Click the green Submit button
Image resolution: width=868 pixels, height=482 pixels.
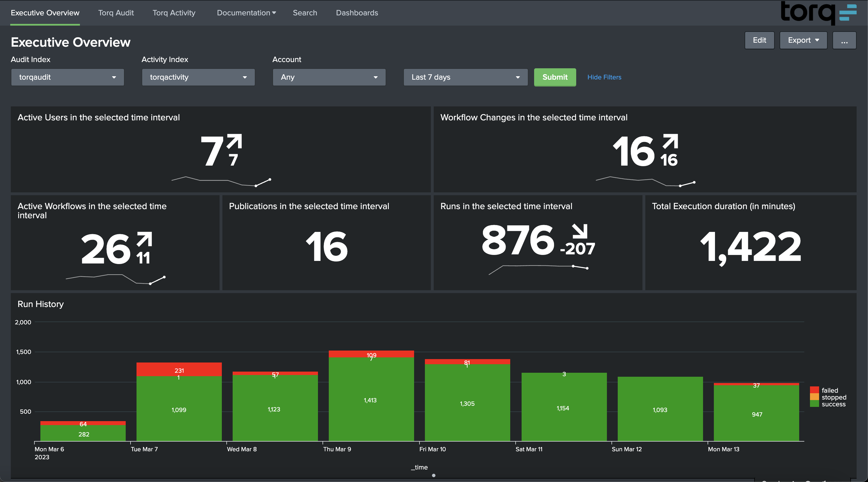(x=555, y=77)
